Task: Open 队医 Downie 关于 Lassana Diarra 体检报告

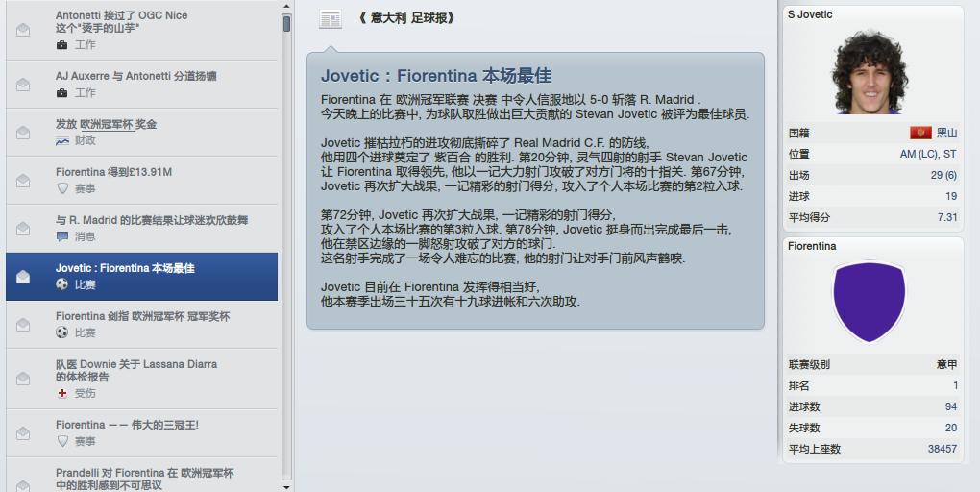Action: click(142, 379)
